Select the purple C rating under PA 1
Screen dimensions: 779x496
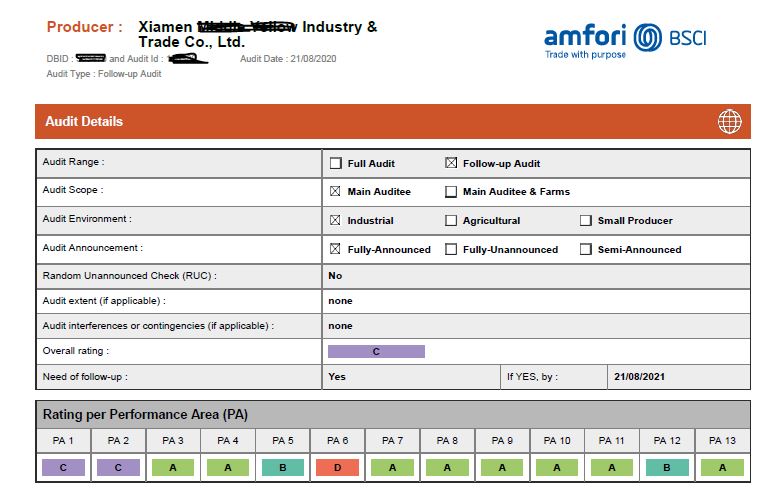coord(64,467)
